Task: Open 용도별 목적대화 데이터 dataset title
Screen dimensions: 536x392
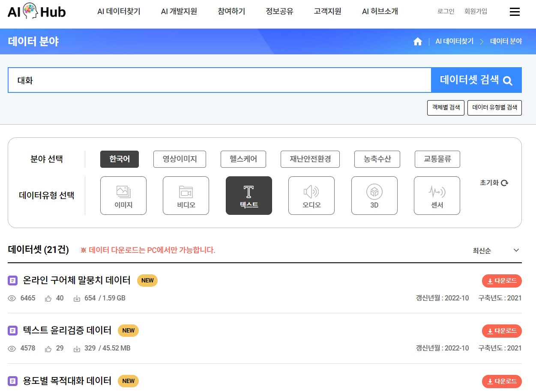Action: click(67, 381)
